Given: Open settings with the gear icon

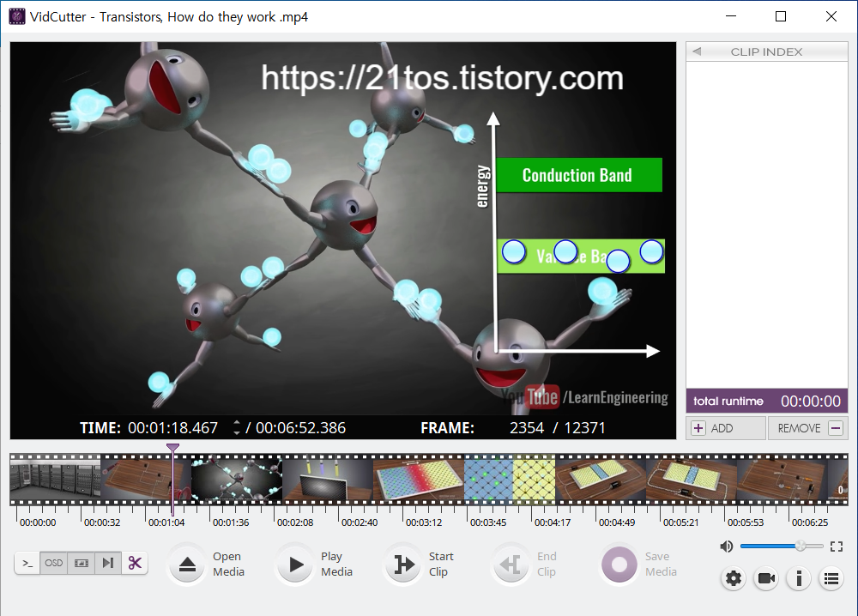Looking at the screenshot, I should pos(734,578).
